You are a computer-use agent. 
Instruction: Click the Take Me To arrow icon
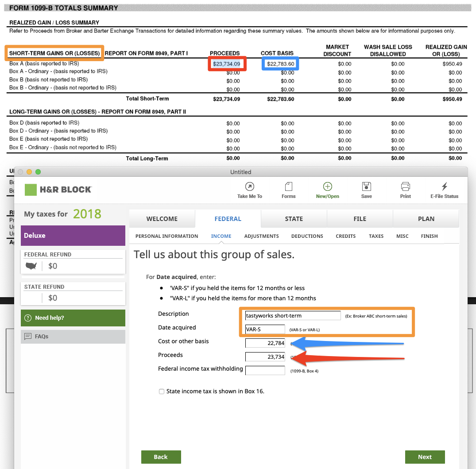click(249, 186)
